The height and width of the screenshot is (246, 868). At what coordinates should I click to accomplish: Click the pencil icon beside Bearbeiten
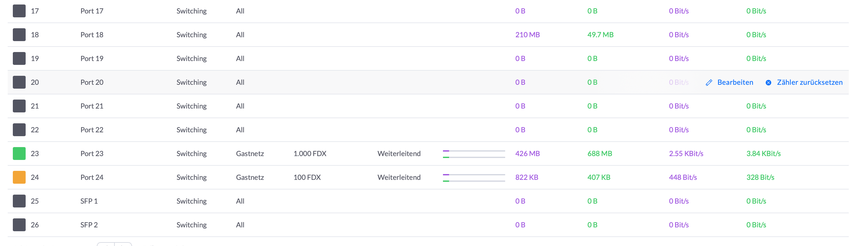709,83
